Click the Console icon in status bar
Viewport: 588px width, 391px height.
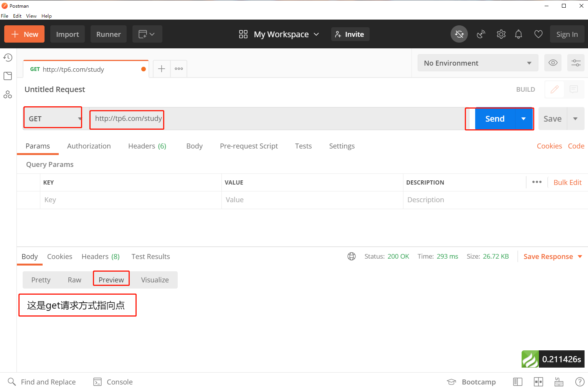(x=98, y=382)
